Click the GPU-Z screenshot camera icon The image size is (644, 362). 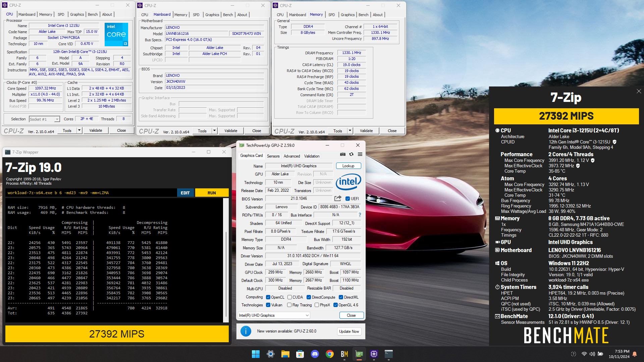click(342, 155)
